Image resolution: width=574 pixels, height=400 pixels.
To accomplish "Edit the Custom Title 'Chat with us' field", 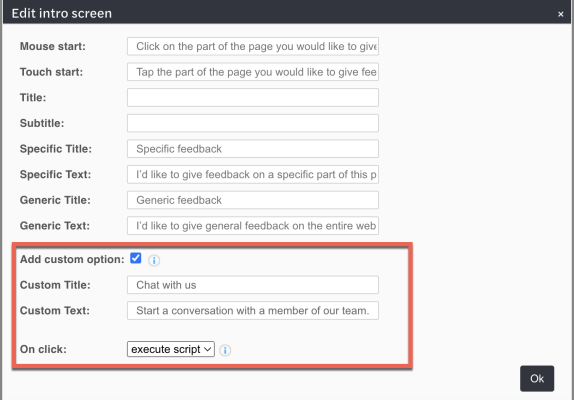I will click(253, 285).
